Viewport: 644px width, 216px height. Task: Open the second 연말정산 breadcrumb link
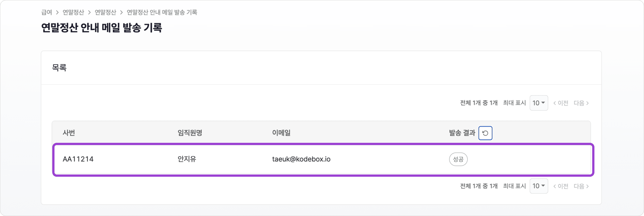click(105, 12)
